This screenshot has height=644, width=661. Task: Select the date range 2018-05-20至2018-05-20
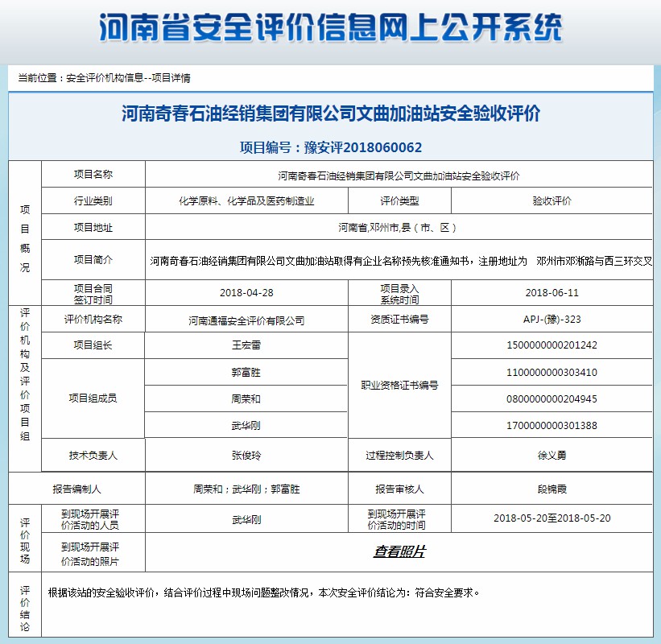coord(552,518)
